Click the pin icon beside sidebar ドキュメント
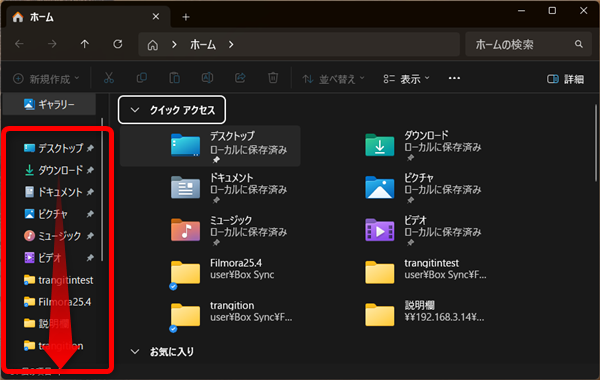The image size is (600, 380). 90,192
